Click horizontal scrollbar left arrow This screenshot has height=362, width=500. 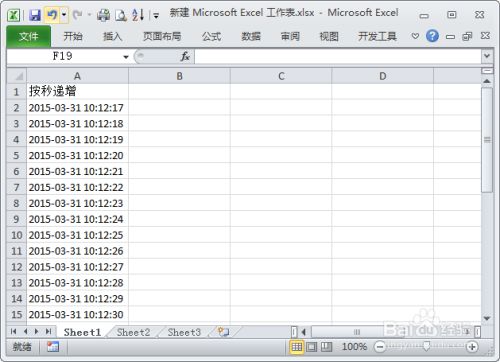[x=304, y=332]
